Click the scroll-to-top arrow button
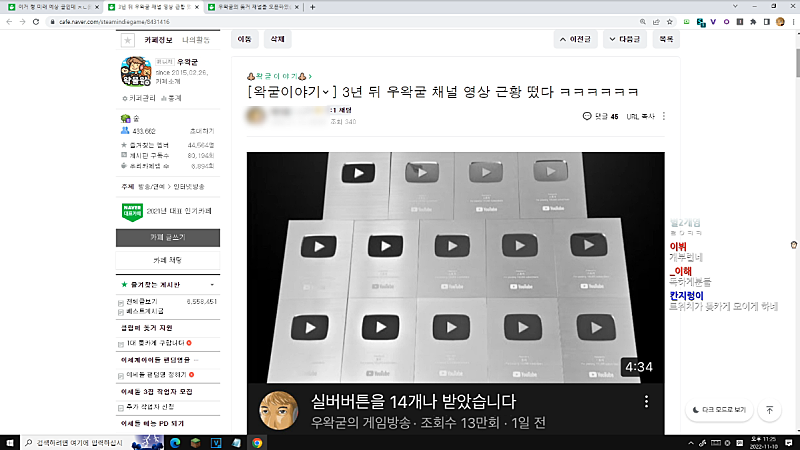The width and height of the screenshot is (800, 450). click(x=770, y=410)
